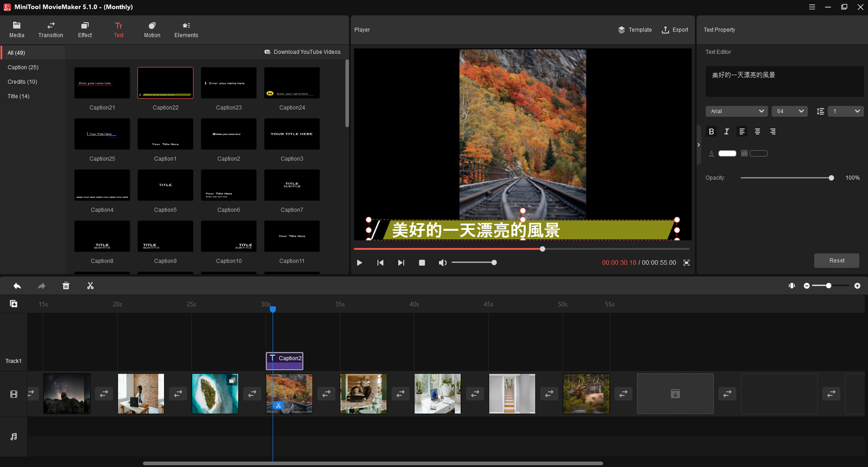Click the text editor input field

[x=784, y=81]
